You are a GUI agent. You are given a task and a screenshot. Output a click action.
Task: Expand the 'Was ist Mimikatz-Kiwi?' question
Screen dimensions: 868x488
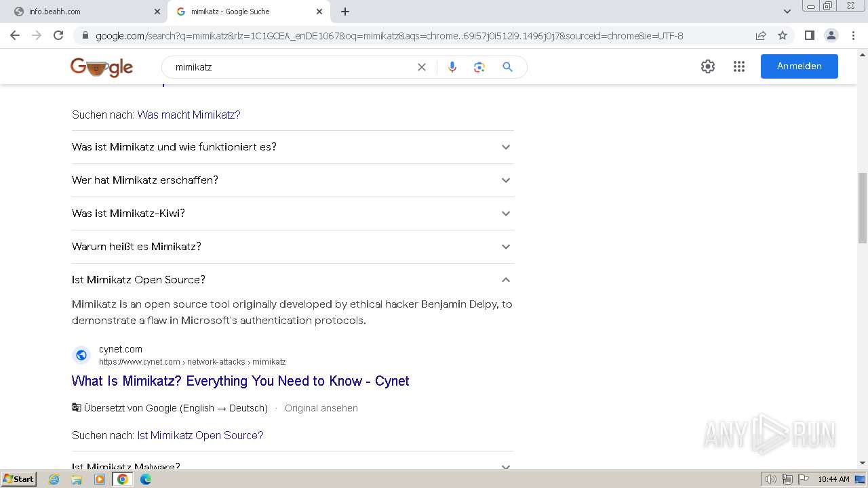(x=293, y=213)
